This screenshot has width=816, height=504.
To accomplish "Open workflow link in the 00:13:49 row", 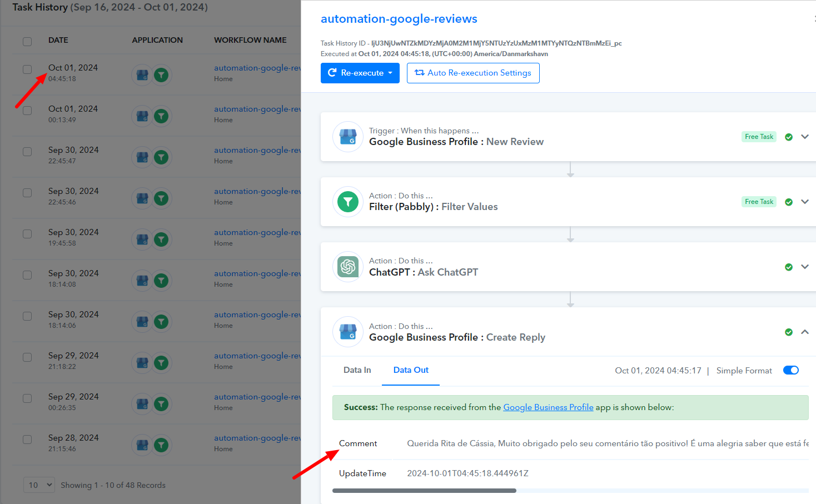I will pos(257,109).
